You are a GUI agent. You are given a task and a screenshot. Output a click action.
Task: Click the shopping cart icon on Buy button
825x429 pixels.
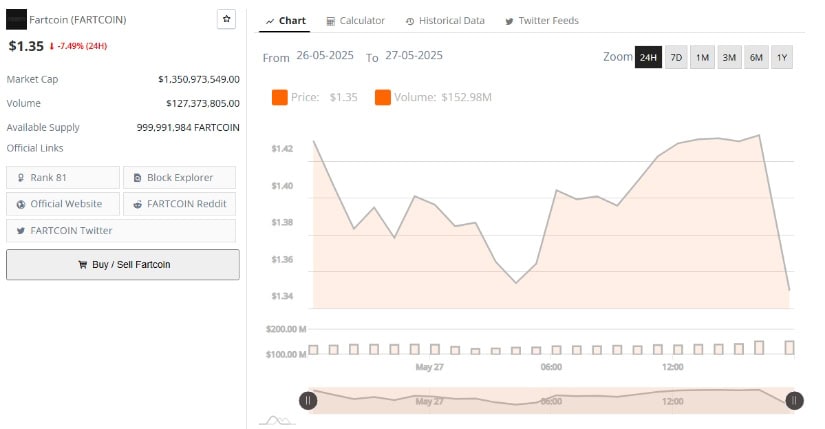[x=83, y=264]
